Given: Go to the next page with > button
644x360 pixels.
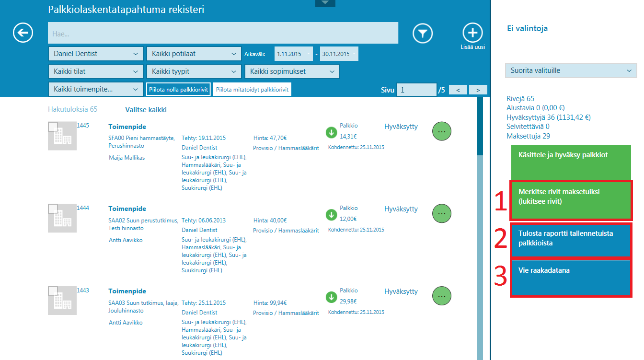Looking at the screenshot, I should click(478, 90).
